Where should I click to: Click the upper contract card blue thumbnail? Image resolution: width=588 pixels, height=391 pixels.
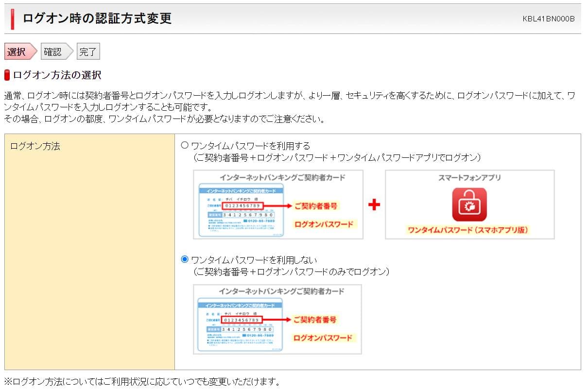(x=241, y=210)
